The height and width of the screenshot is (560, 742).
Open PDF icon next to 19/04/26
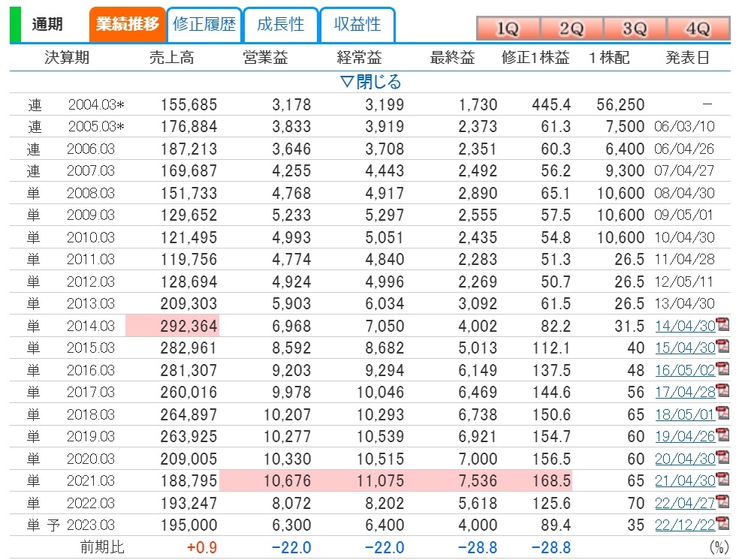pos(722,435)
